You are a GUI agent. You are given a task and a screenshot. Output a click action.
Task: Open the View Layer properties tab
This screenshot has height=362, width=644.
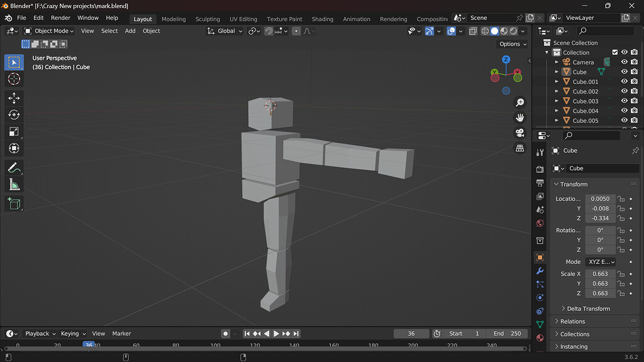[x=540, y=196]
